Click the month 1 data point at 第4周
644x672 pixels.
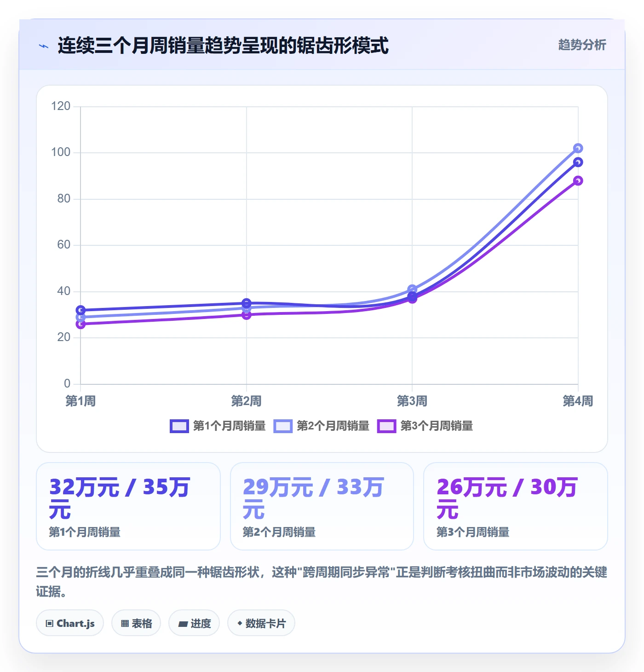tap(578, 162)
